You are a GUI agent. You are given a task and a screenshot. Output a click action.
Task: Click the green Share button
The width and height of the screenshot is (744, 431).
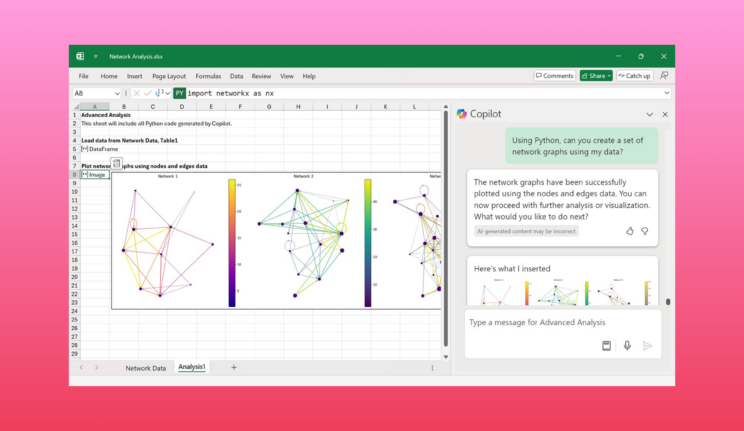click(596, 75)
